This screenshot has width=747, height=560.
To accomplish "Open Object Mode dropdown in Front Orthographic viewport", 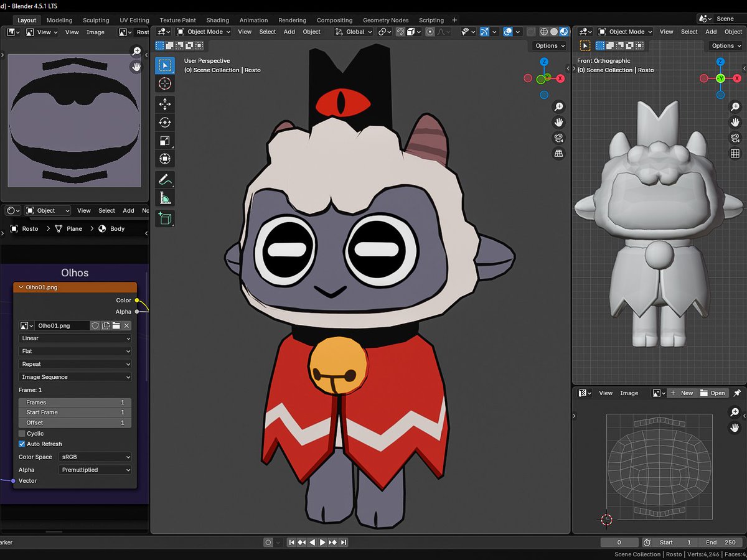I will 624,32.
